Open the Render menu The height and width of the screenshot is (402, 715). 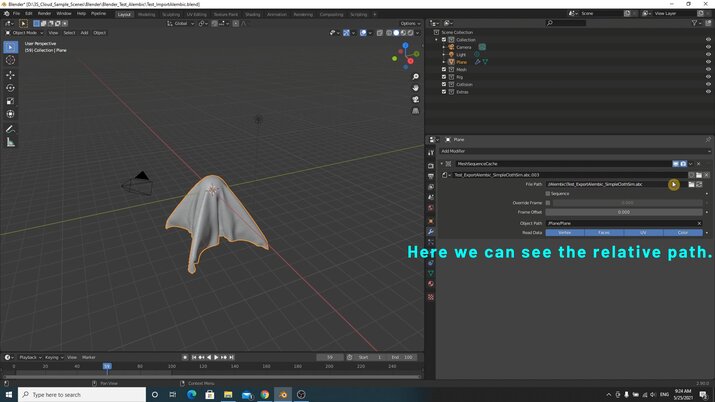(44, 14)
